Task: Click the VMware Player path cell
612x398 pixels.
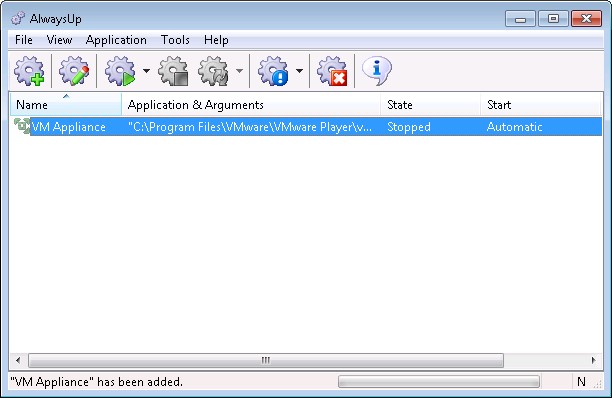Action: point(250,127)
